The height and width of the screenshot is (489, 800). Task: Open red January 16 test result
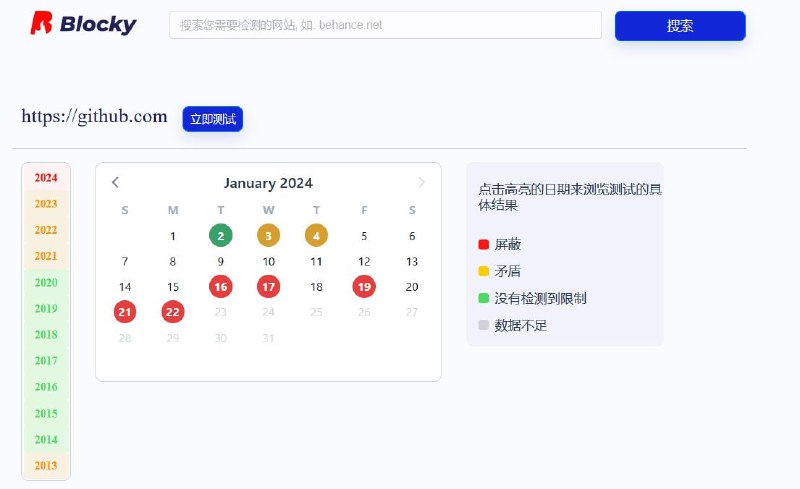220,286
